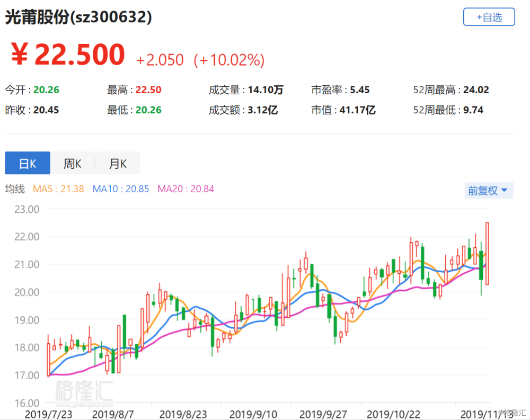The image size is (530, 420).
Task: Click the MA5 : 21.38 indicator label
Action: 58,189
